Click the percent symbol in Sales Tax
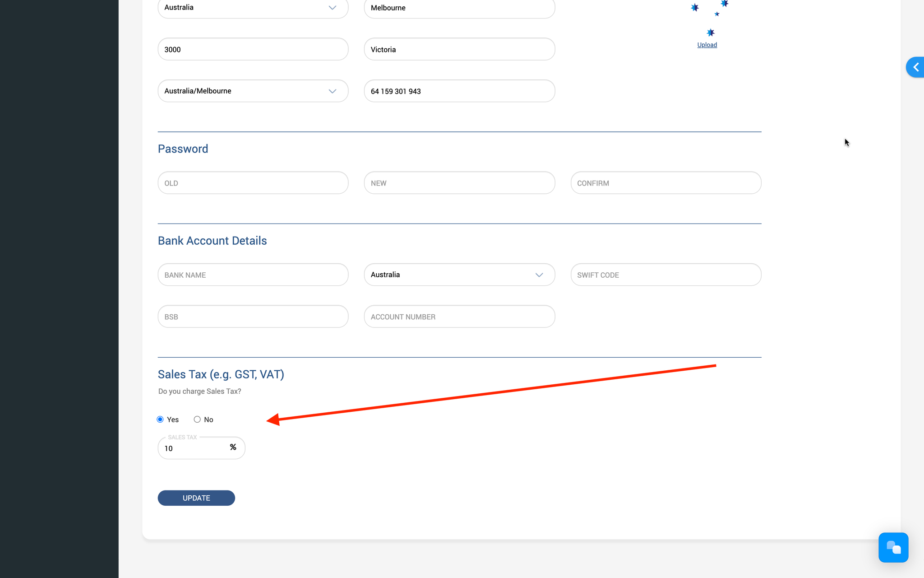This screenshot has width=924, height=578. 233,447
